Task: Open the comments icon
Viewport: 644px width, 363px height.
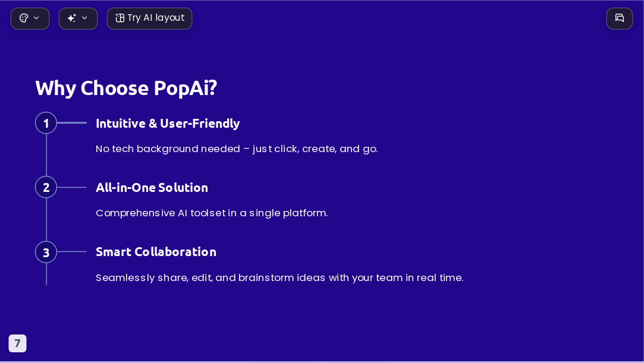Action: pyautogui.click(x=620, y=18)
